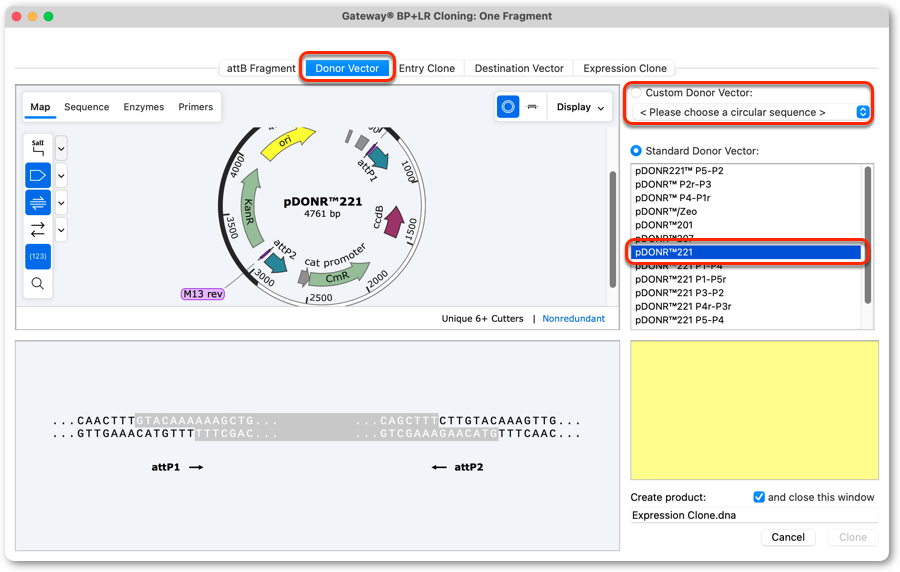Image resolution: width=900 pixels, height=572 pixels.
Task: Select pDONR221 P5-P2 in vector list
Action: [x=746, y=170]
